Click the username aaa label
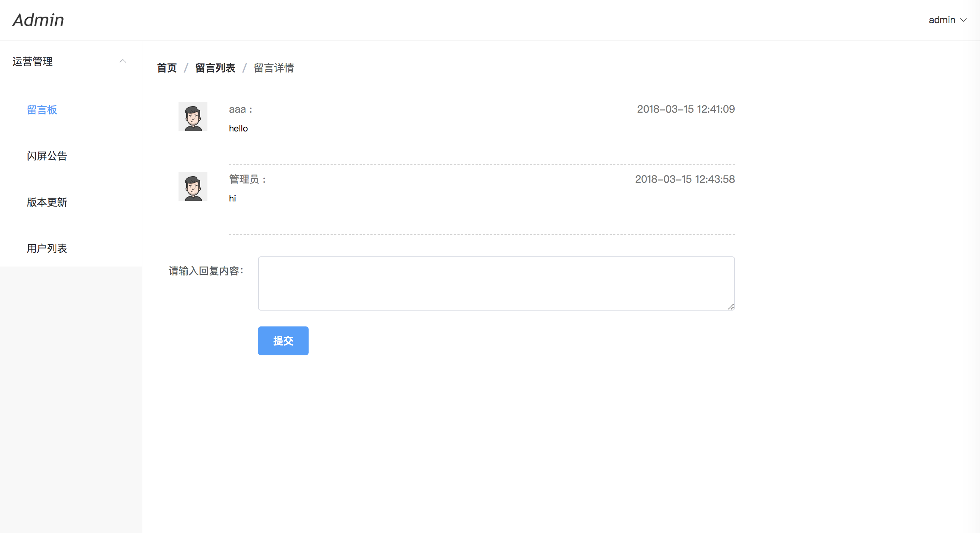Screen dimensions: 980x533 [237, 109]
